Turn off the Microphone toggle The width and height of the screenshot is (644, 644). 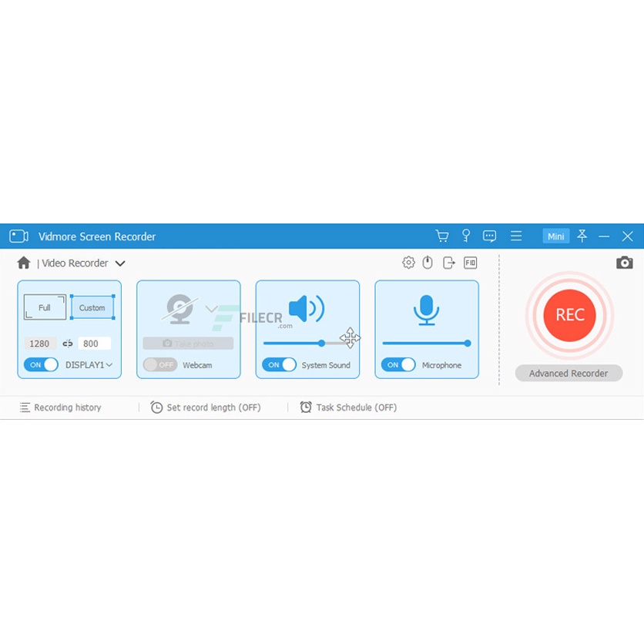397,365
